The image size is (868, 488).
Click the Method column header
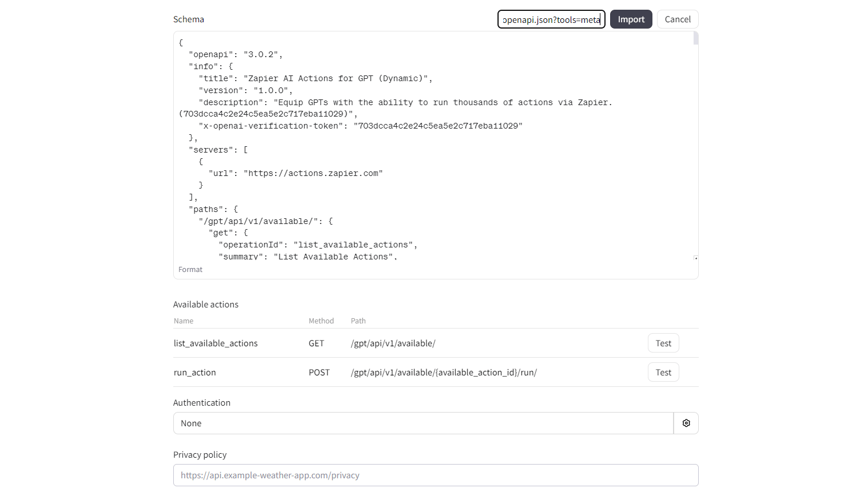[x=321, y=321]
